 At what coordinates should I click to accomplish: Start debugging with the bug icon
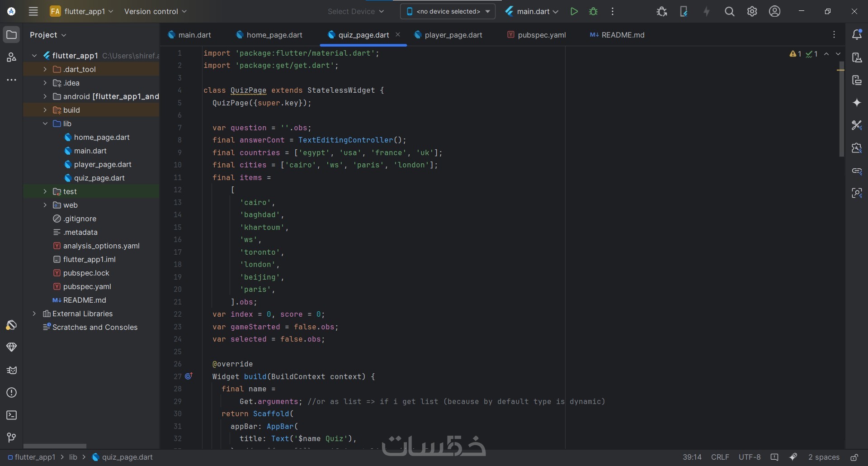pos(594,11)
